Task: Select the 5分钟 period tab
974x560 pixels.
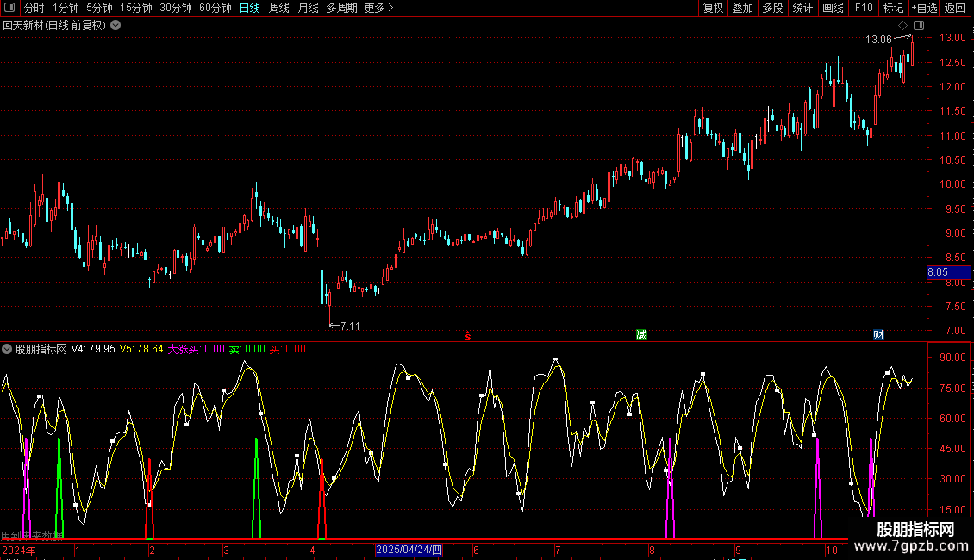Action: (99, 8)
